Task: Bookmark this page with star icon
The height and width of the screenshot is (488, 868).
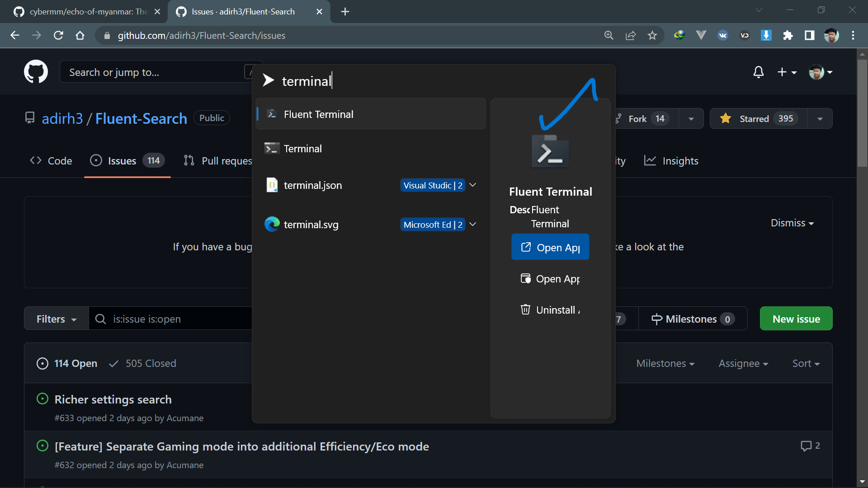Action: tap(652, 35)
